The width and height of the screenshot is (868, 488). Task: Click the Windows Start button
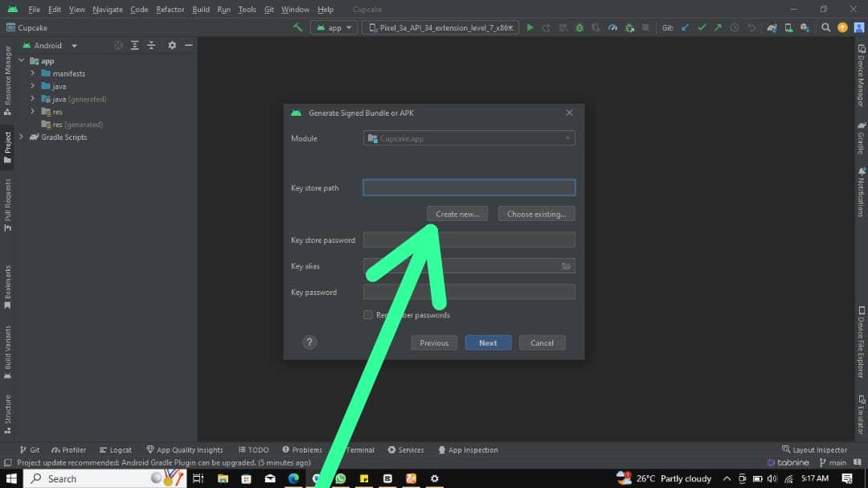tap(11, 478)
